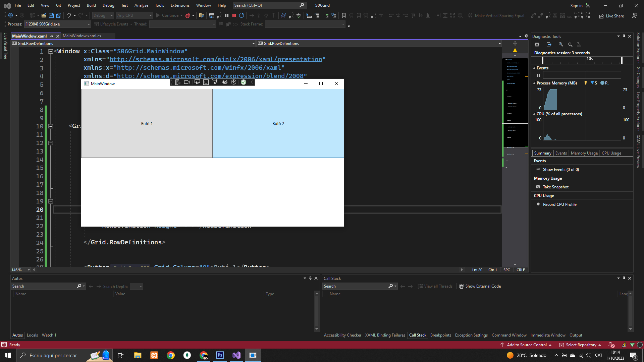Click the Hot Reload flame icon

(x=188, y=15)
